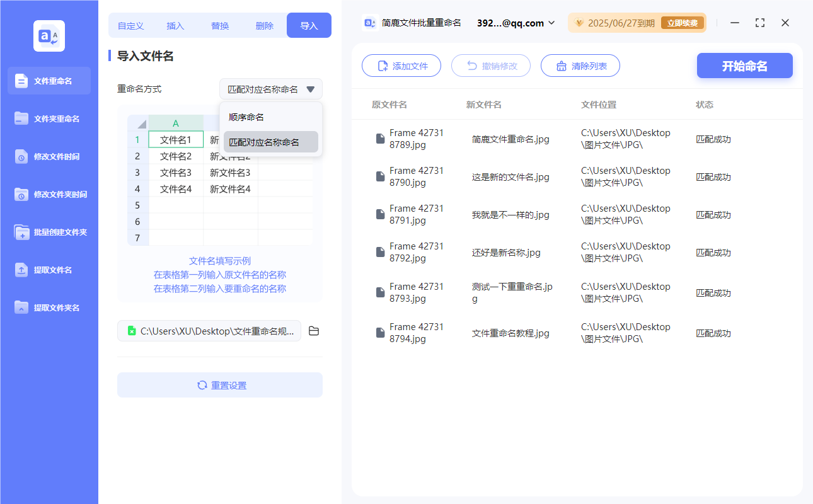This screenshot has height=504, width=813.
Task: Click the 添加文件 button
Action: [x=401, y=66]
